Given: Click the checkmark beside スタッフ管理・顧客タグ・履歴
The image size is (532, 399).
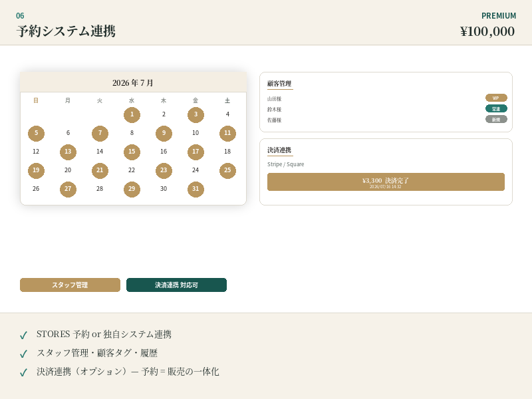Looking at the screenshot, I should [x=23, y=354].
